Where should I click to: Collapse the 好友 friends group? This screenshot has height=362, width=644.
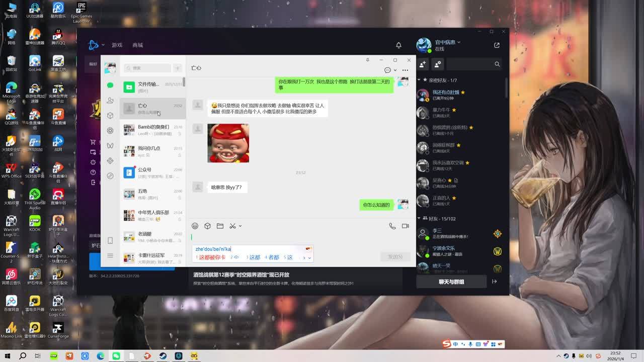coord(419,219)
